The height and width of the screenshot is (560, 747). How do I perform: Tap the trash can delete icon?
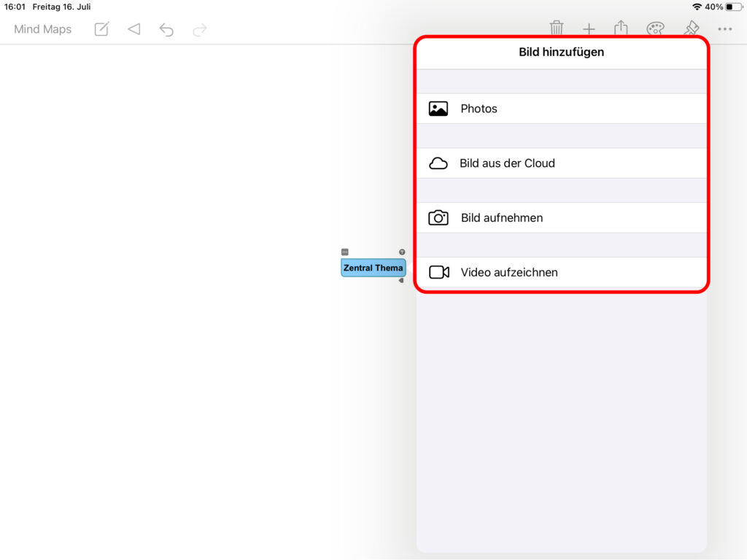coord(557,28)
